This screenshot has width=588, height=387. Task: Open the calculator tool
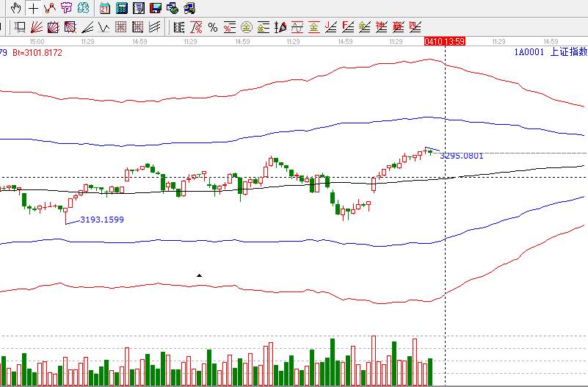(x=122, y=9)
